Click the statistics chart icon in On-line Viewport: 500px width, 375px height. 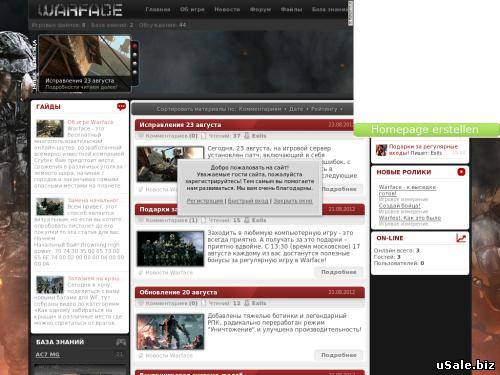[x=461, y=238]
